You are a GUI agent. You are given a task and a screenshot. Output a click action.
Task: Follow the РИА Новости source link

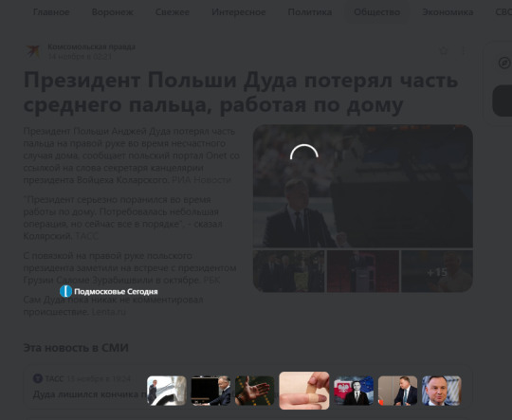pos(201,180)
